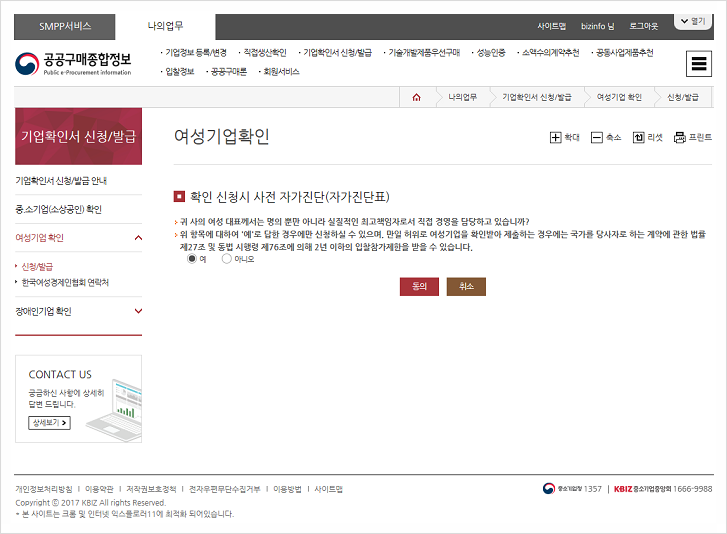Open 이용방법 footer link

[287, 490]
